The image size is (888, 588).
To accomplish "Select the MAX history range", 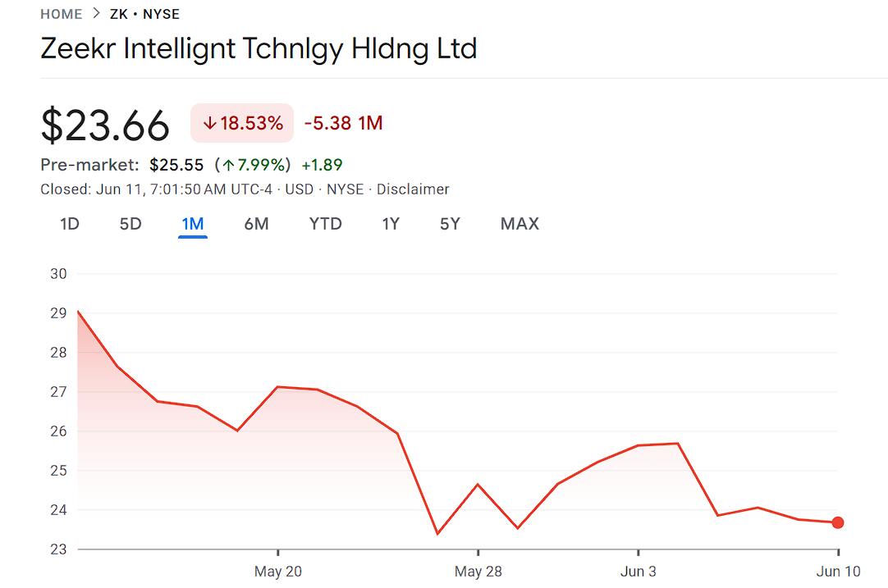I will click(x=519, y=223).
